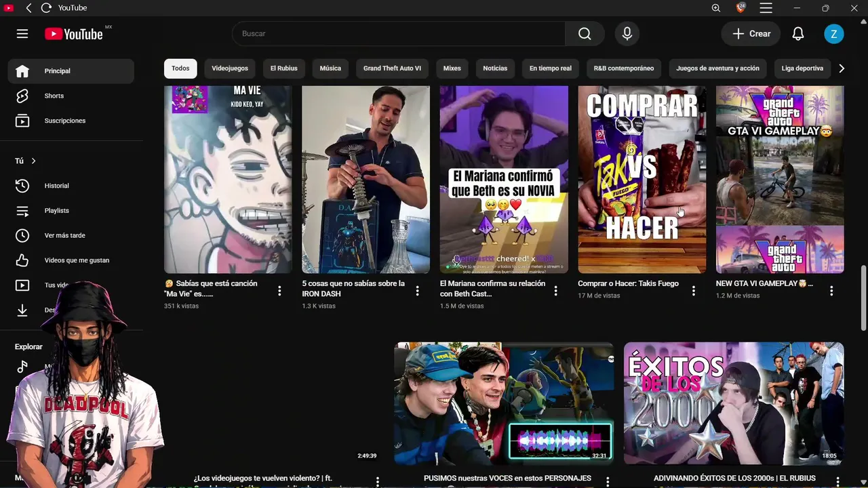The width and height of the screenshot is (868, 488).
Task: Play the COMPRAR VS HACER Takis thumbnail
Action: click(x=642, y=180)
